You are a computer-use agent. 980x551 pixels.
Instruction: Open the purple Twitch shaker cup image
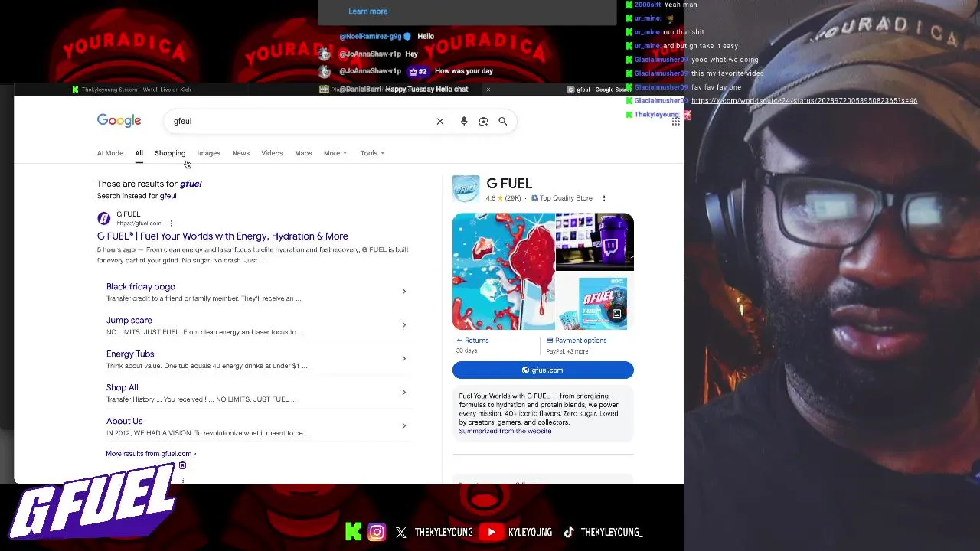pyautogui.click(x=595, y=242)
